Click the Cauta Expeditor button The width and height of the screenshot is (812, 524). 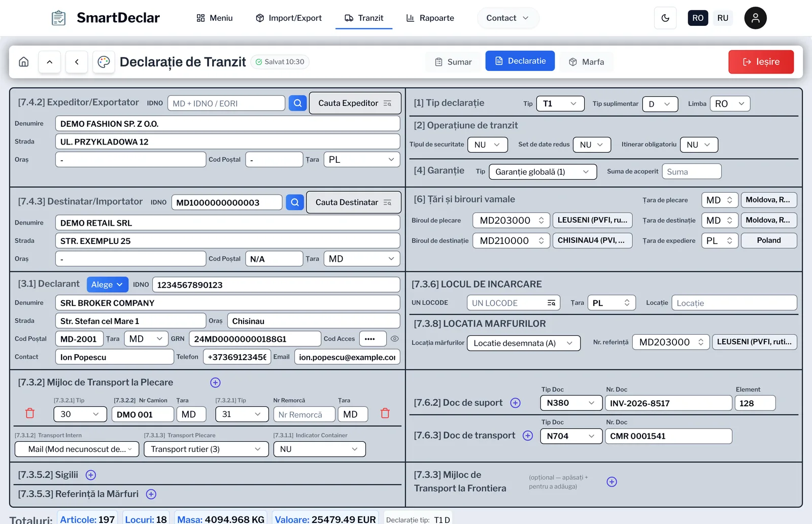tap(355, 103)
